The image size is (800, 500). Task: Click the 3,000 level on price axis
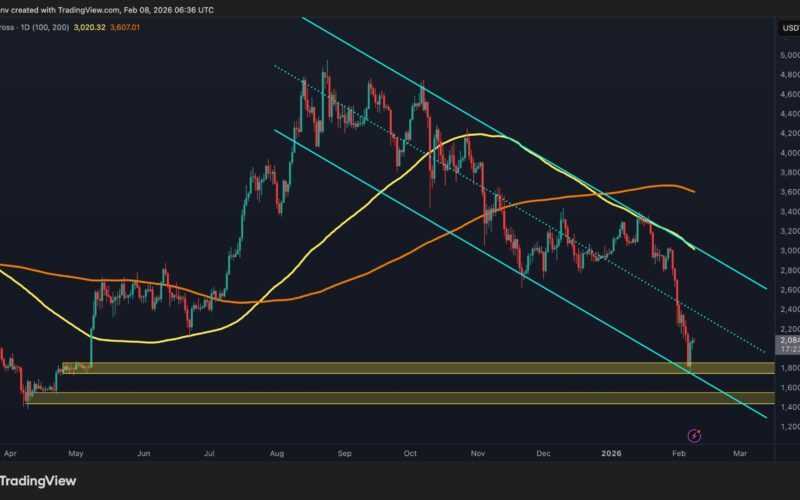click(x=787, y=251)
